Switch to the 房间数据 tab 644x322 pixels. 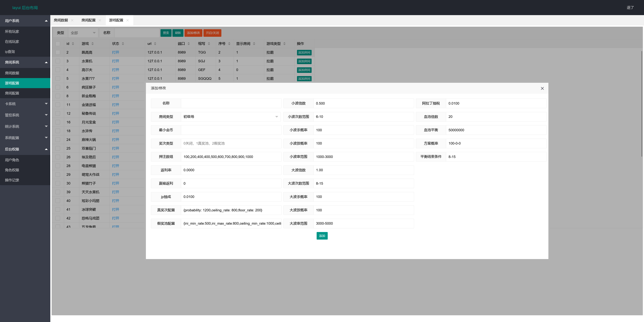pyautogui.click(x=61, y=20)
